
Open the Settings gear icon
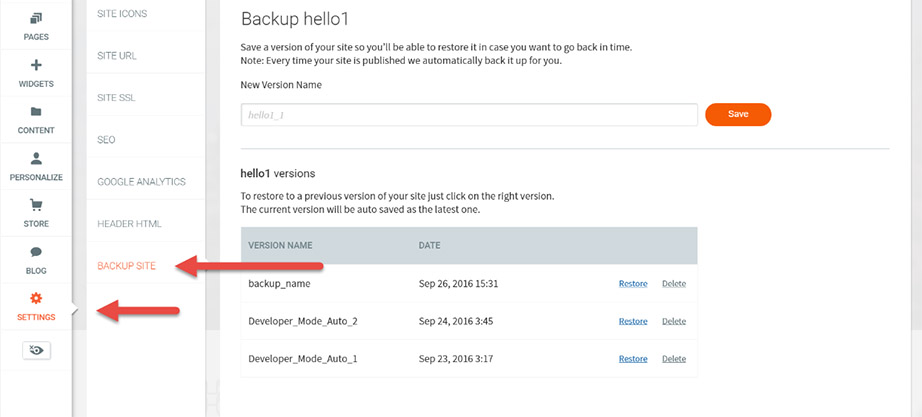36,298
